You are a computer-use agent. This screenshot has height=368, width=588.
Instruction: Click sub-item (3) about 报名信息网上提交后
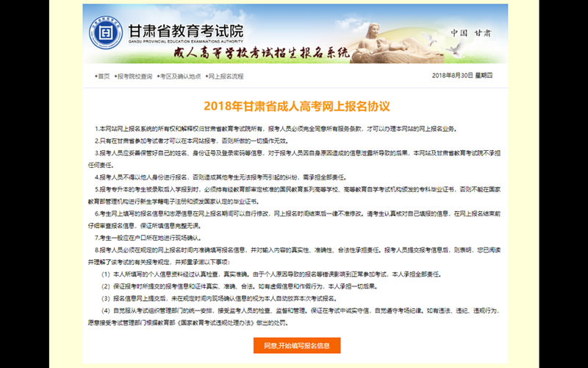[x=220, y=299]
